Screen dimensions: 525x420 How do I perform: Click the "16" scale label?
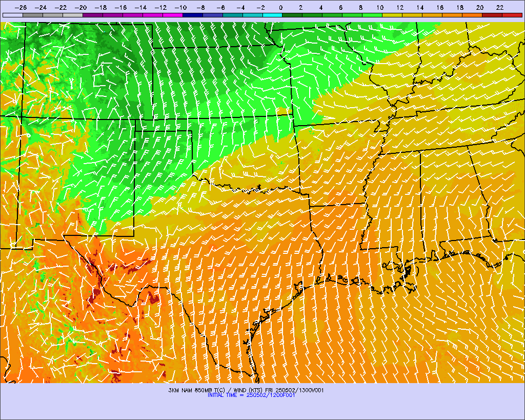click(440, 8)
